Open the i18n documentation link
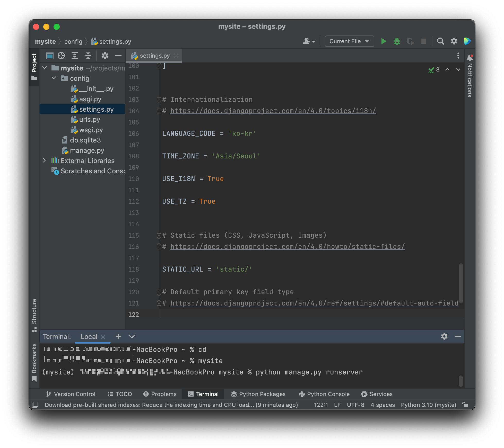This screenshot has height=448, width=504. tap(273, 111)
